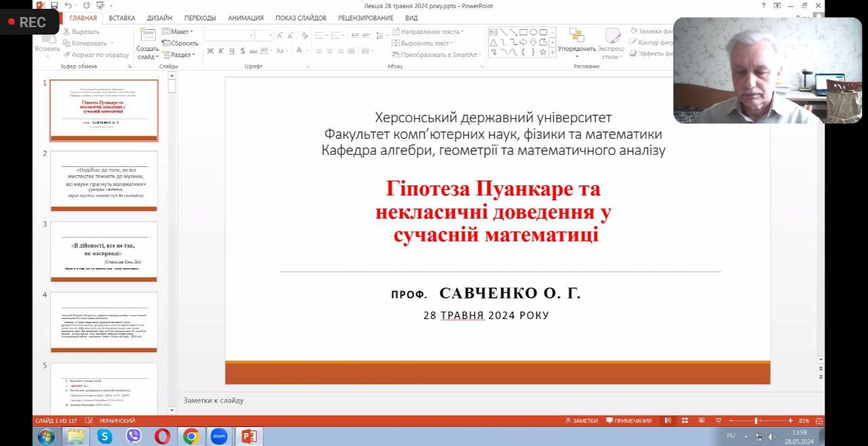Viewport: 868px width, 446px height.
Task: Open the ПОКАЗ СЛАЙДОВ ribbon tab
Action: pyautogui.click(x=300, y=18)
